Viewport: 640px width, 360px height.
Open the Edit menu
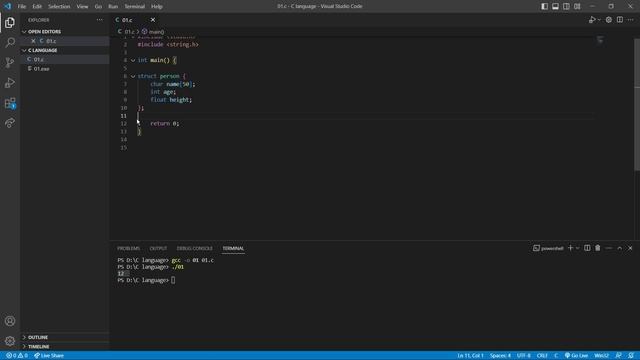(x=37, y=6)
